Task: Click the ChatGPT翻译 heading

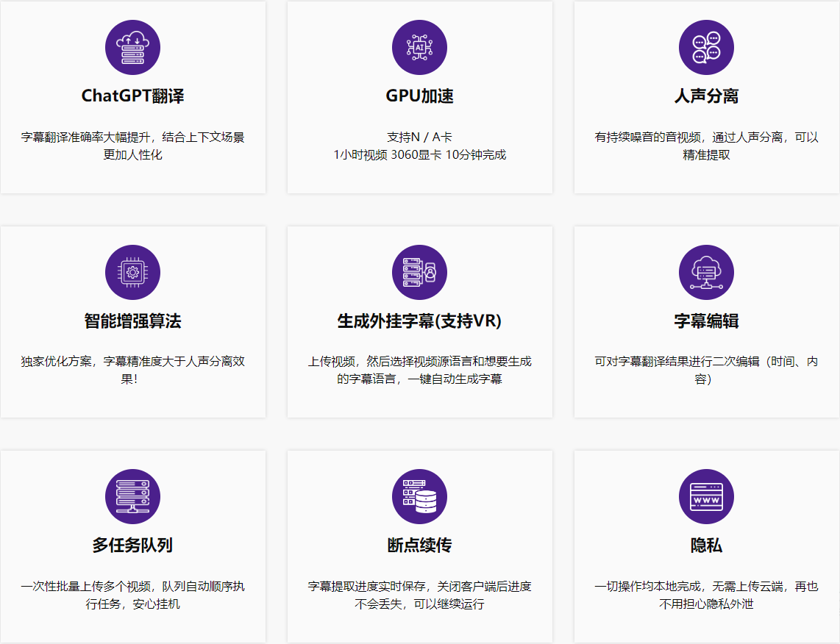Action: click(x=132, y=95)
